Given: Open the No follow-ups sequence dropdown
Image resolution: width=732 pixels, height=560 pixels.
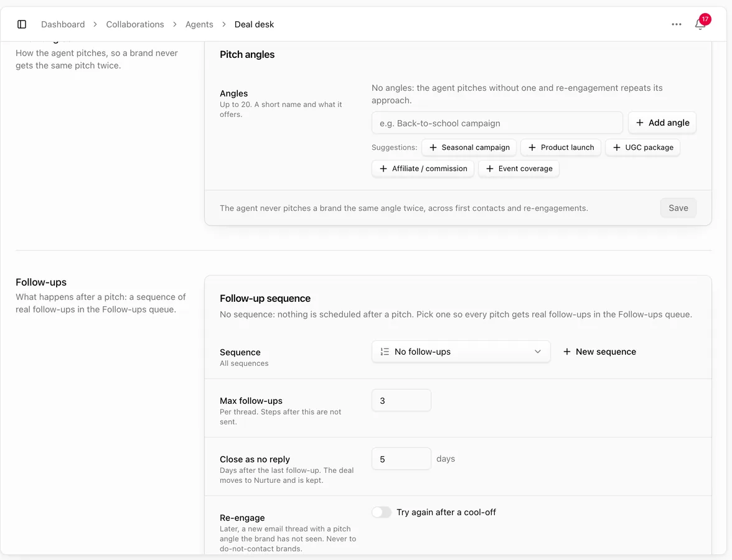Looking at the screenshot, I should point(461,352).
